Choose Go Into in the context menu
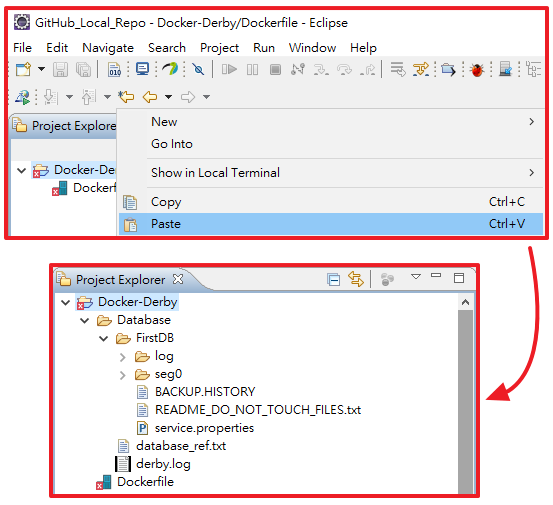The image size is (553, 505). pyautogui.click(x=331, y=144)
